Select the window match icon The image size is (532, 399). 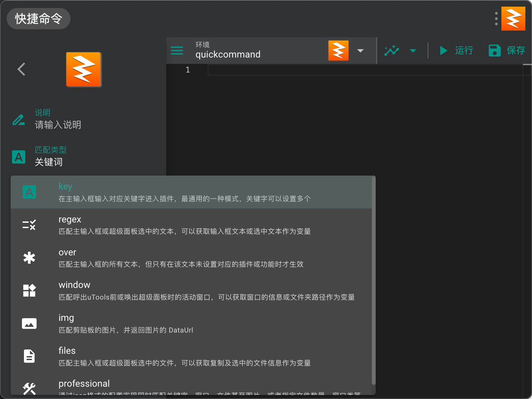[29, 290]
